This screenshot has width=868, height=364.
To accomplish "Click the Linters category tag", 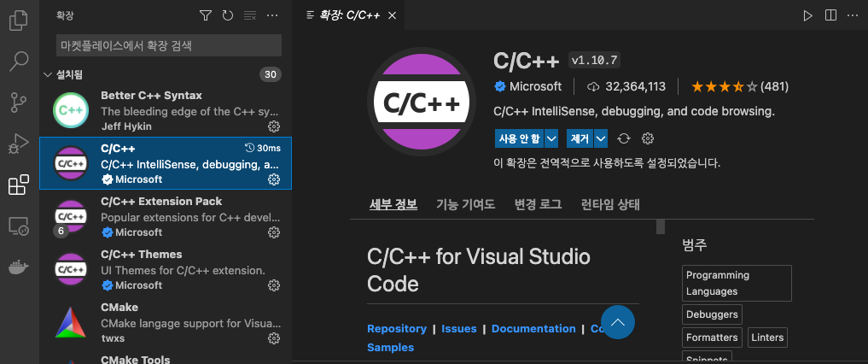I will click(767, 337).
